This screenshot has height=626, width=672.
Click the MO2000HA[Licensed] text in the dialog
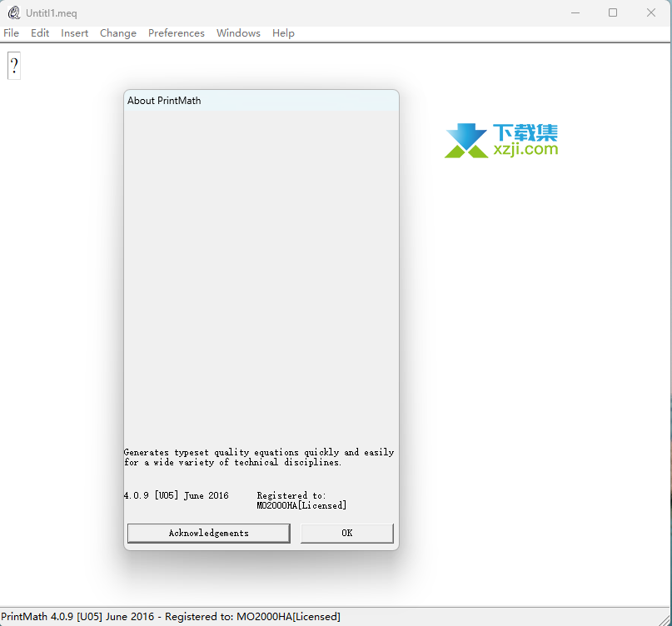(x=301, y=505)
